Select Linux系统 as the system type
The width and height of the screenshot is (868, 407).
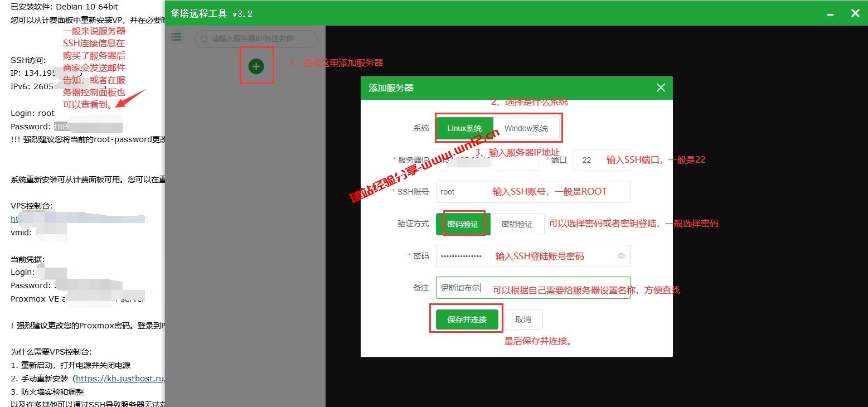[464, 128]
